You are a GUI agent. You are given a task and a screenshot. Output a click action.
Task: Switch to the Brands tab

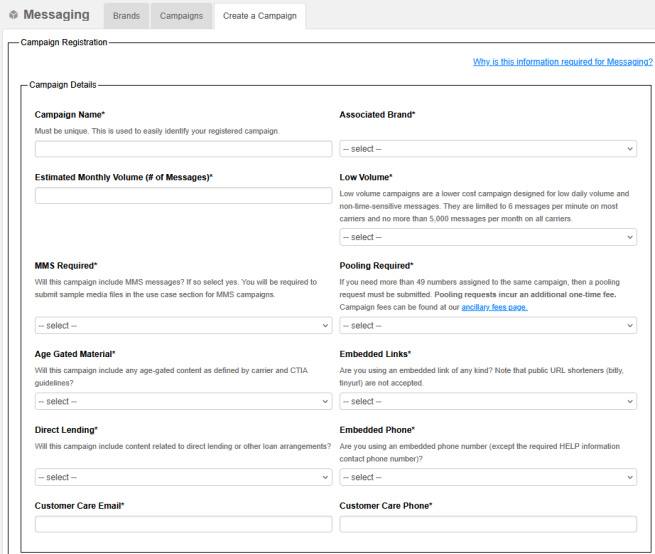coord(126,16)
